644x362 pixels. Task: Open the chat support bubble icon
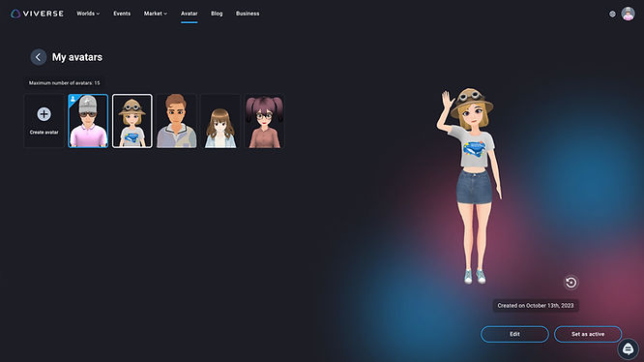tap(628, 348)
